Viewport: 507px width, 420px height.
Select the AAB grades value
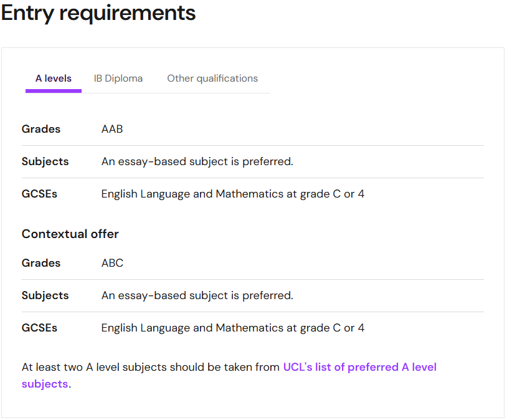[112, 129]
